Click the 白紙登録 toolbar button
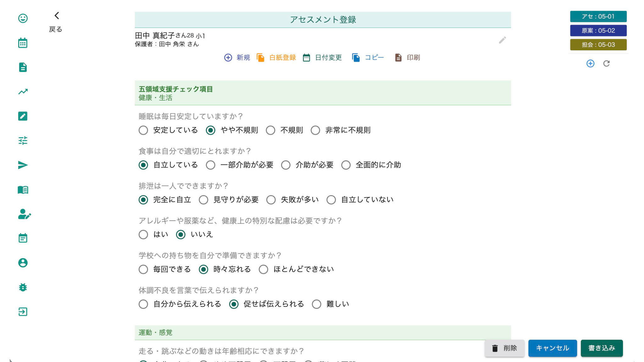The image size is (644, 362). pyautogui.click(x=277, y=58)
